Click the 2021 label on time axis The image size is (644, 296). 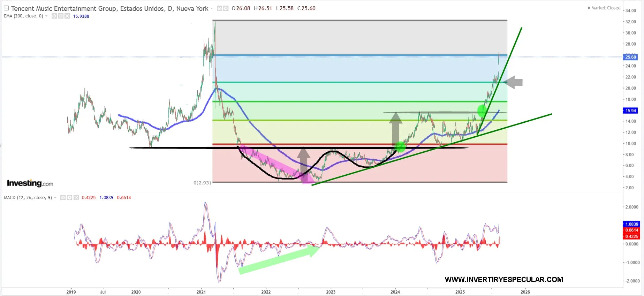point(201,292)
